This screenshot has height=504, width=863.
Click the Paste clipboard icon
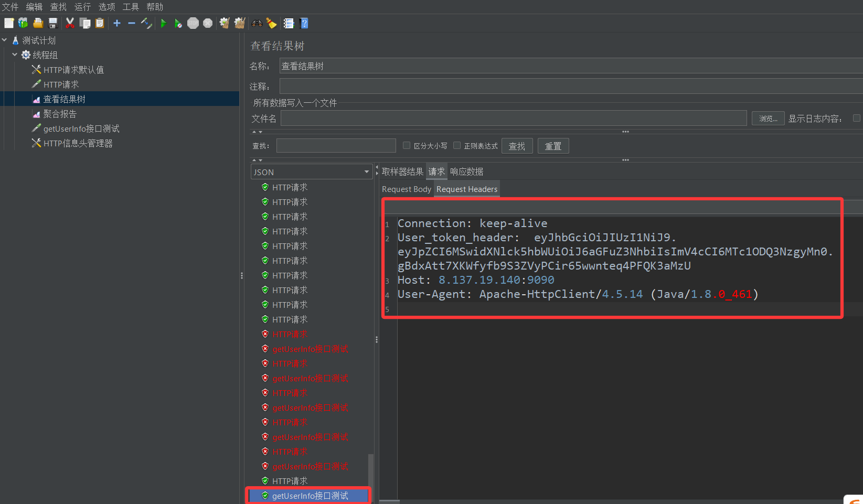click(x=100, y=23)
